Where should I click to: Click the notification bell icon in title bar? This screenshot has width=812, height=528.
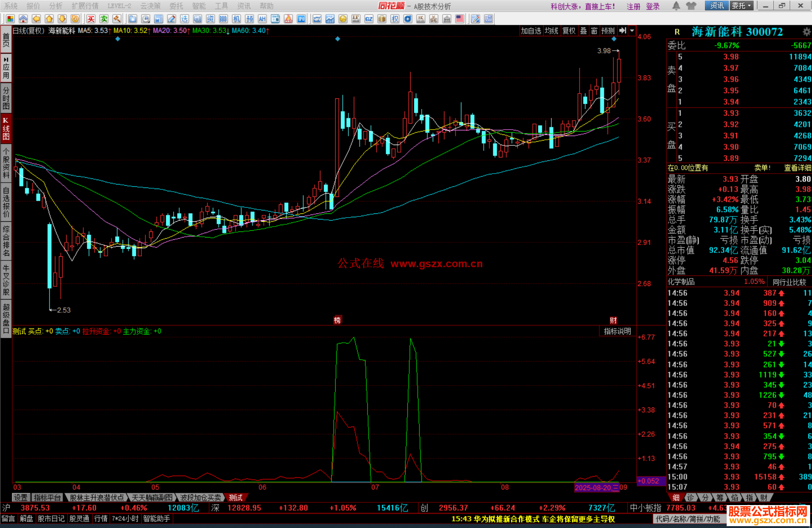(x=676, y=6)
